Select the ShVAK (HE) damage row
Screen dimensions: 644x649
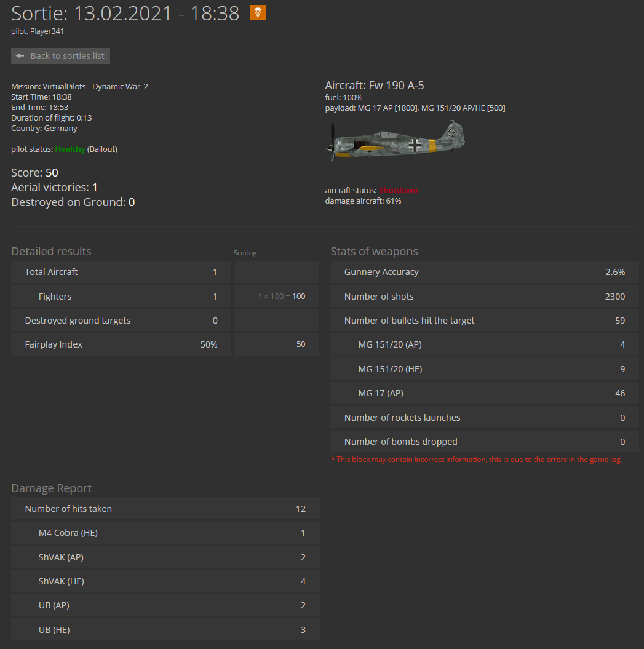[x=165, y=581]
